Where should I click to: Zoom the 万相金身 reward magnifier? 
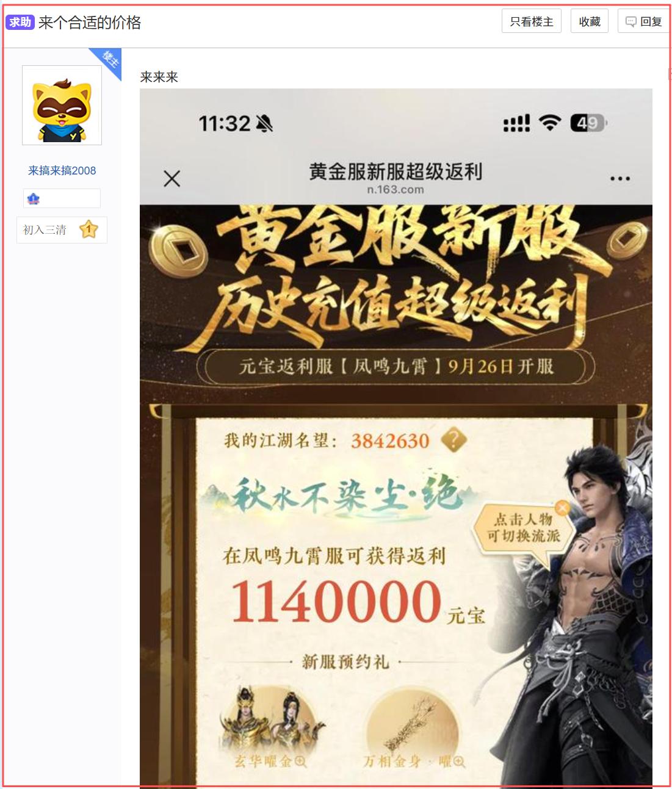[x=459, y=761]
